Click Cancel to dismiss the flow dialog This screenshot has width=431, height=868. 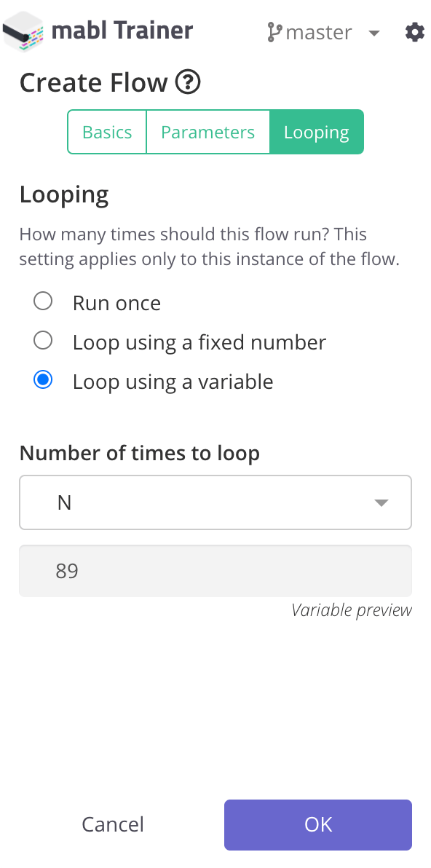coord(112,824)
